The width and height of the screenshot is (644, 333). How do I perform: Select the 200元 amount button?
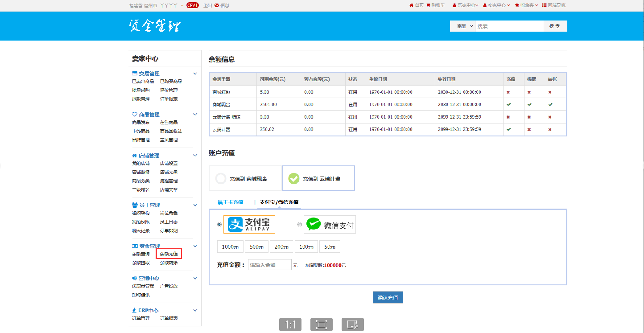[x=281, y=247]
